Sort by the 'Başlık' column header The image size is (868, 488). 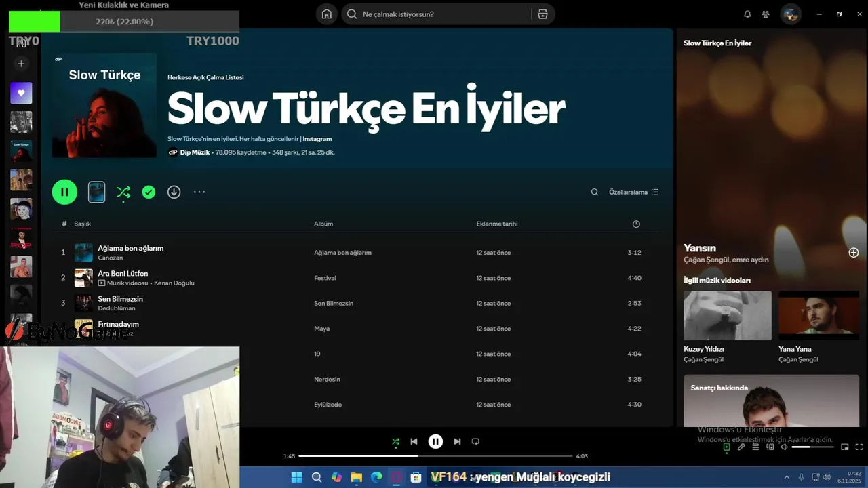click(83, 224)
